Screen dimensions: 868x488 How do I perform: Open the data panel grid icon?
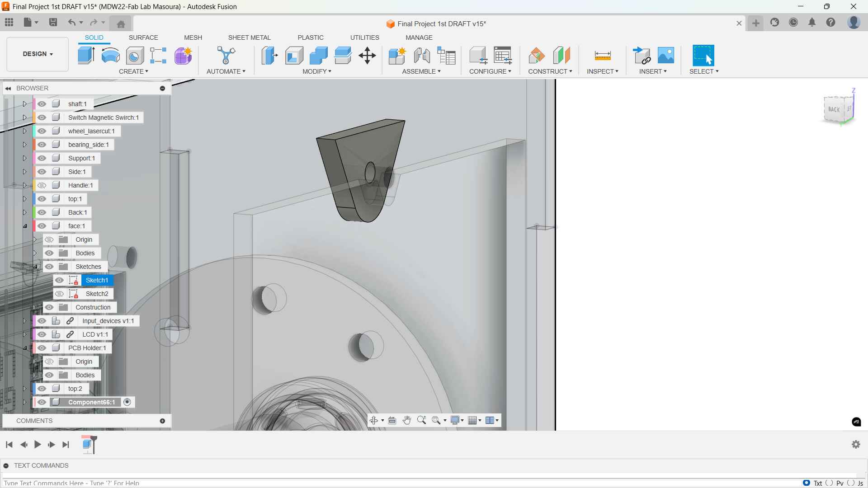(x=9, y=22)
